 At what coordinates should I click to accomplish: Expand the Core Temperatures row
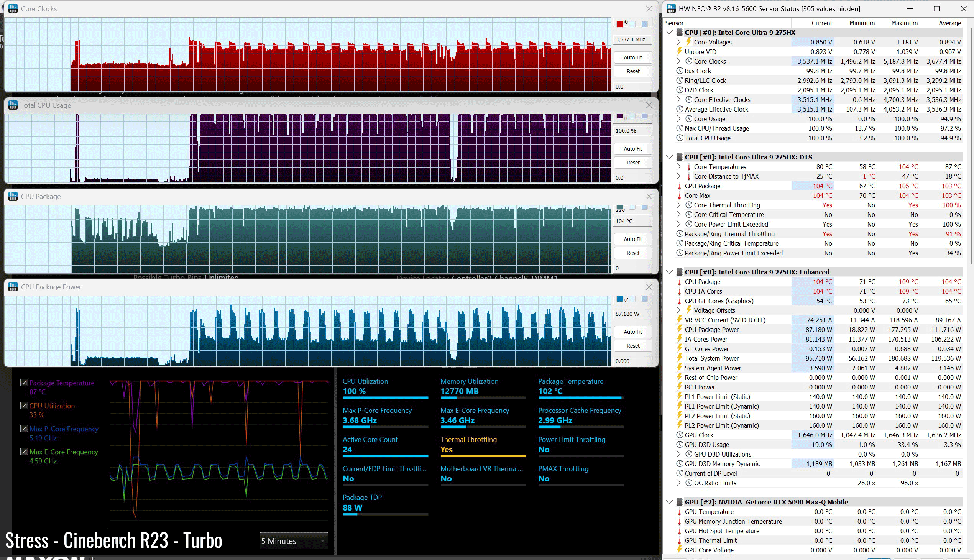(x=679, y=166)
